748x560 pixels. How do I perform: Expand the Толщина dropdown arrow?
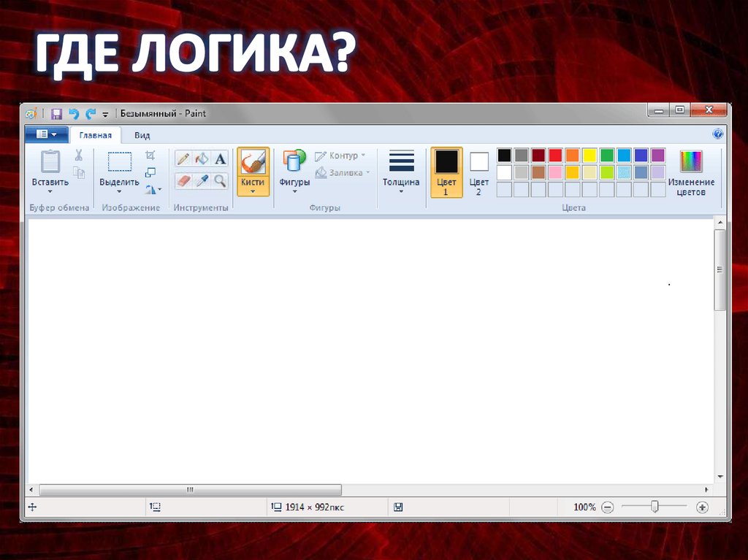[x=401, y=192]
